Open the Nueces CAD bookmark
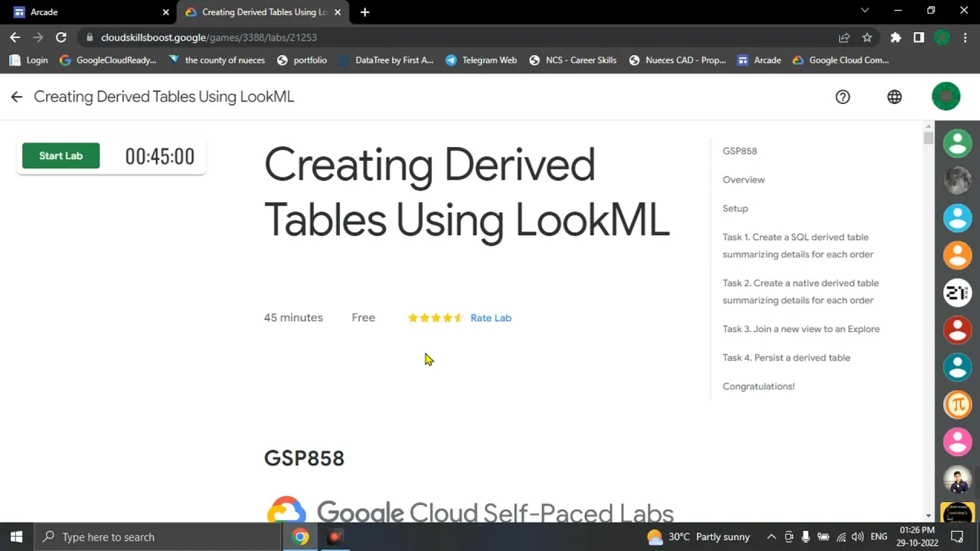Image resolution: width=980 pixels, height=551 pixels. 678,60
